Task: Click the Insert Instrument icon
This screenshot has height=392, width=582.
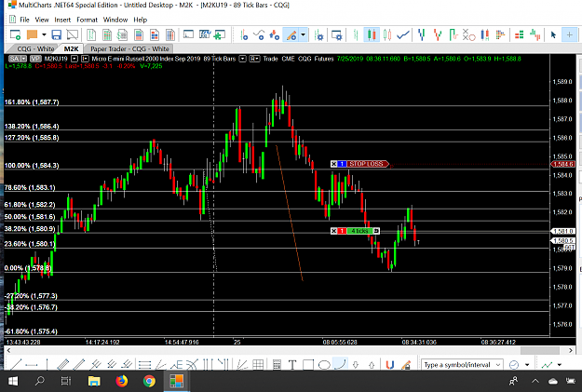Action: 244,34
